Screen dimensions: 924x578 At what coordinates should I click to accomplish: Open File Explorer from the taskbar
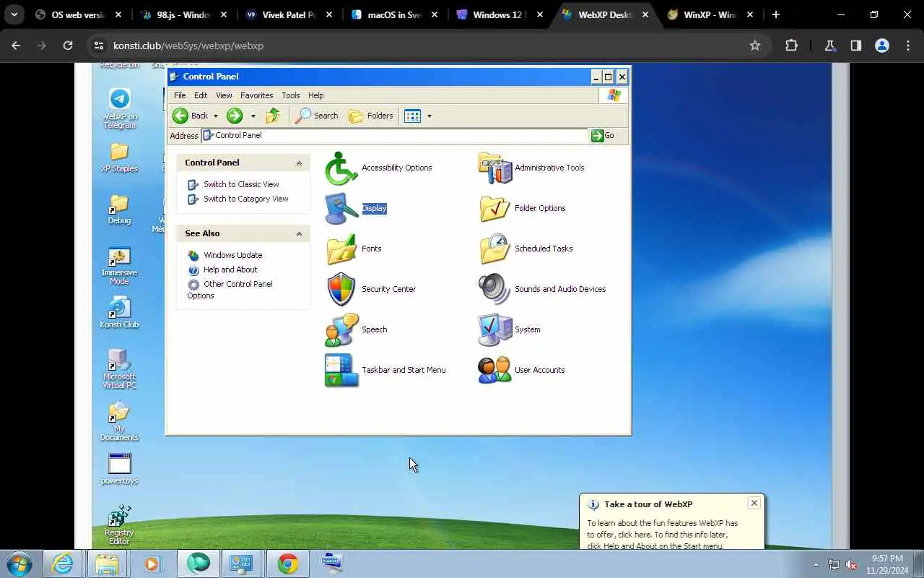coord(107,564)
